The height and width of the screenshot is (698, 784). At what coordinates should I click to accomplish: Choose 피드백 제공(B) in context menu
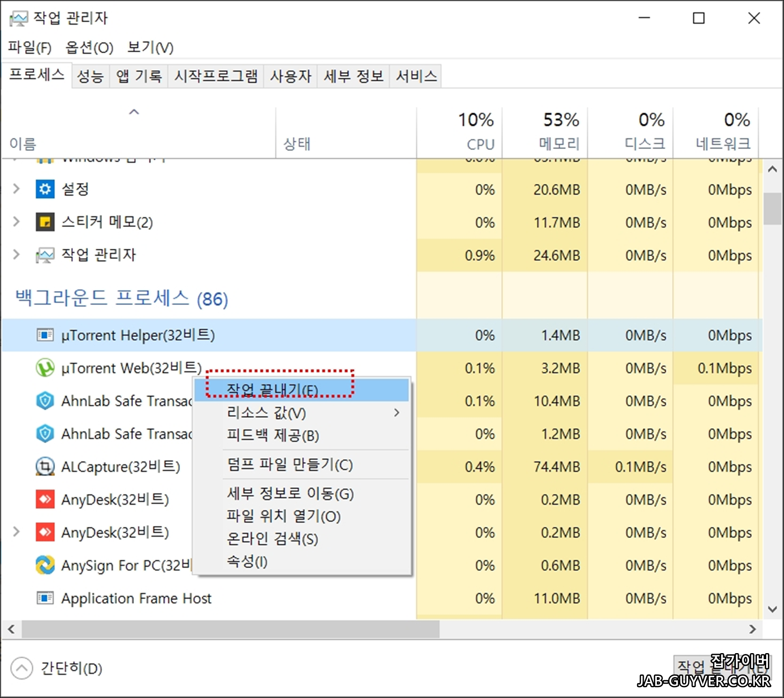pyautogui.click(x=301, y=435)
